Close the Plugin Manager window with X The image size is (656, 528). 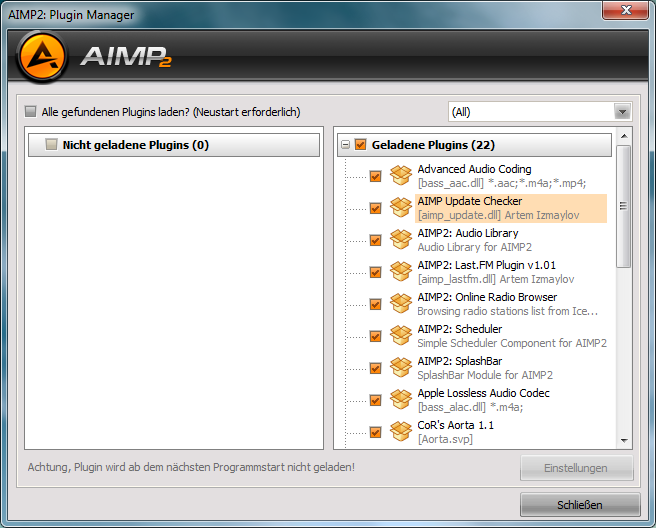coord(625,10)
